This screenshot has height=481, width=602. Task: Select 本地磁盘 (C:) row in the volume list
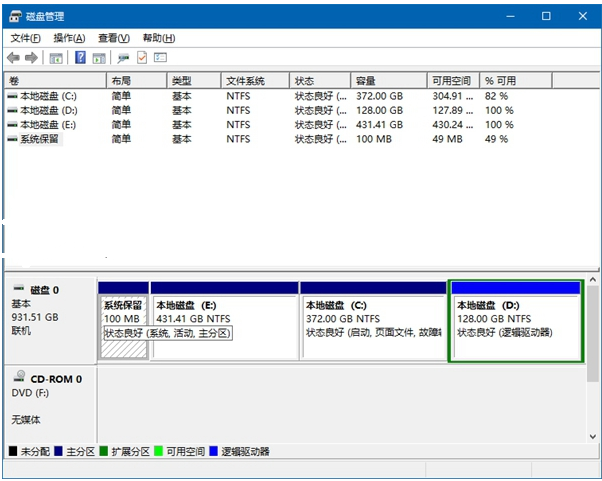48,96
